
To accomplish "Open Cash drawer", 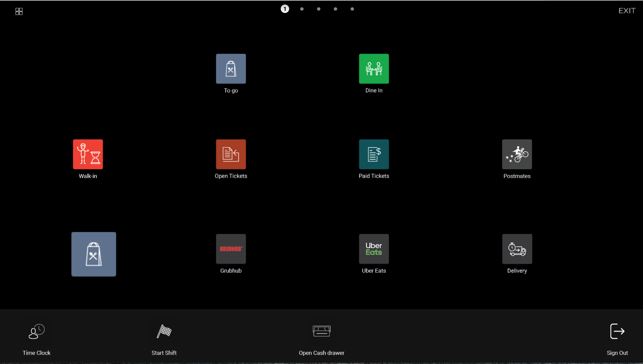I will click(321, 331).
